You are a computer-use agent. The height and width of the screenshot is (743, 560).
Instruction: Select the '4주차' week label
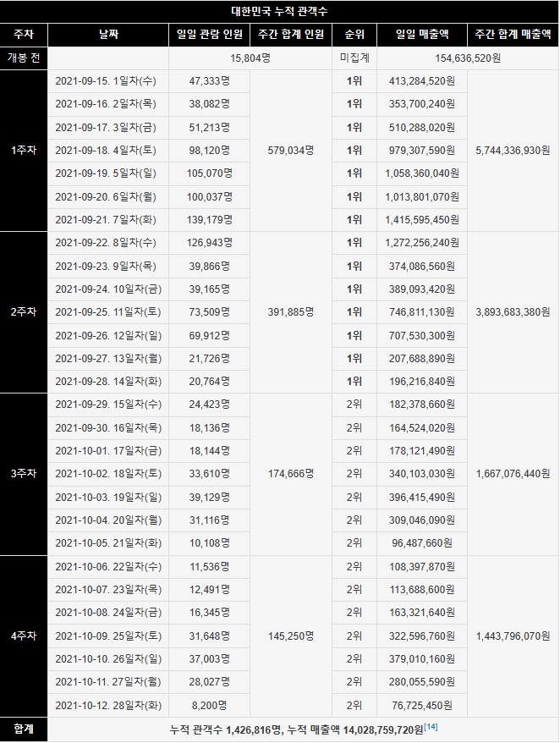pyautogui.click(x=24, y=636)
